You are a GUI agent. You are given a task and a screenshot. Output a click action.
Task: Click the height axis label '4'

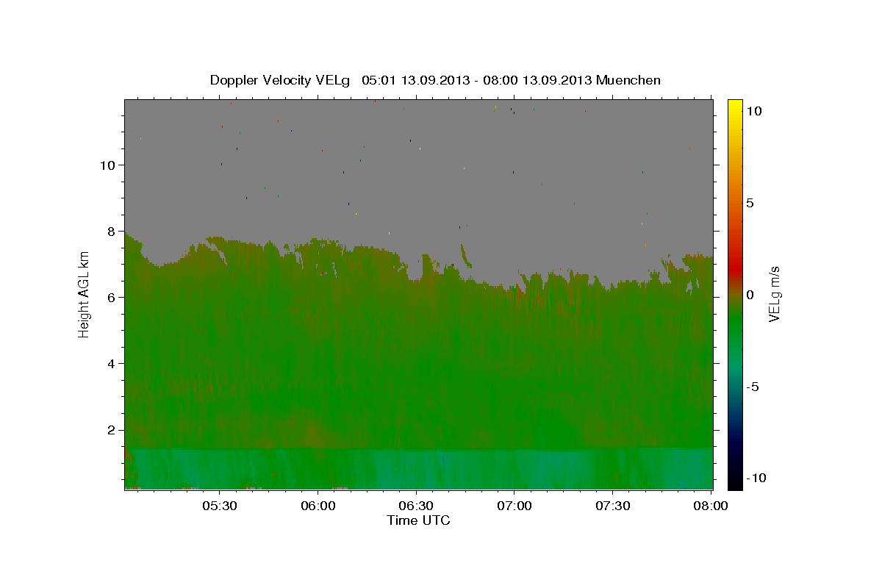112,364
